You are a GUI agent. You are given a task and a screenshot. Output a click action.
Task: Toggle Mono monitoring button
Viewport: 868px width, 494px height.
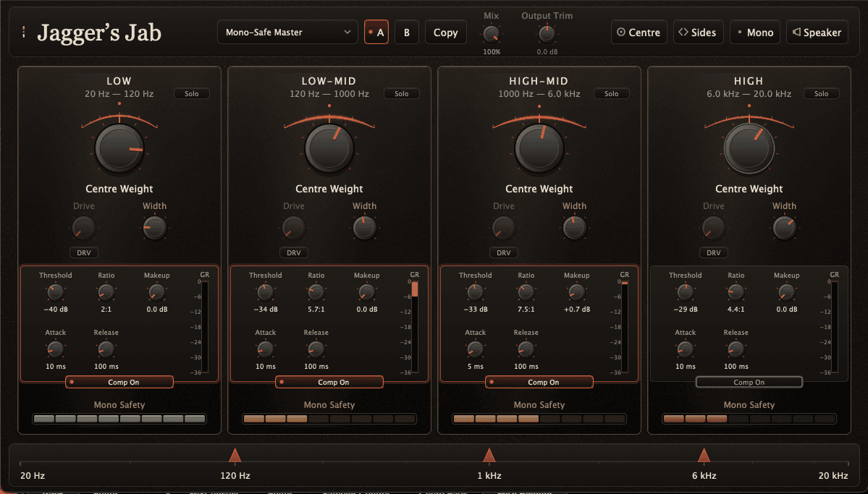pyautogui.click(x=755, y=32)
